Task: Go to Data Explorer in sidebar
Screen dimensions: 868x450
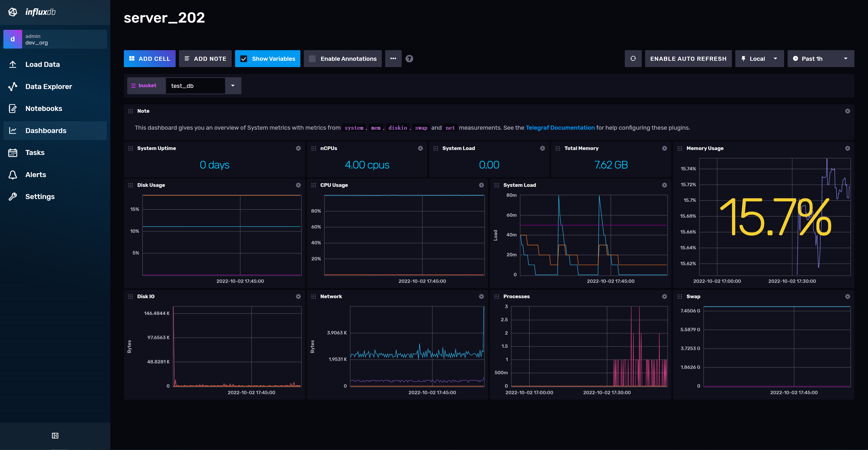Action: [x=49, y=87]
